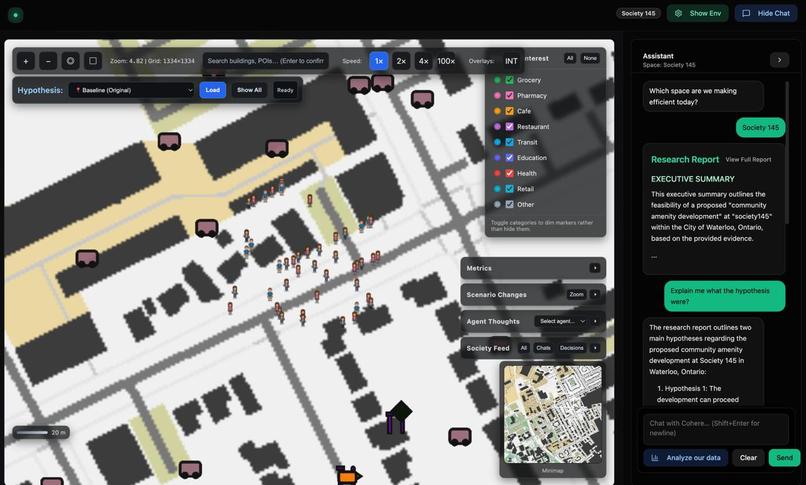This screenshot has height=485, width=806.
Task: Expand the Agent Thoughts panel arrow
Action: pos(595,321)
